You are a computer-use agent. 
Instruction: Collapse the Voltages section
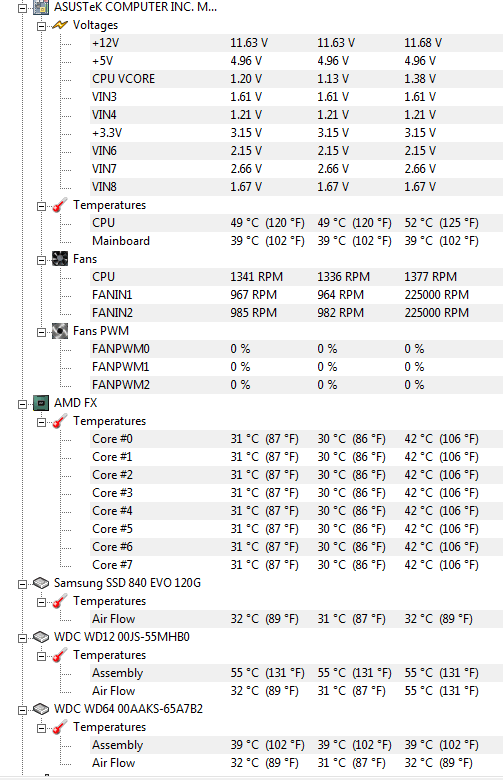point(41,26)
